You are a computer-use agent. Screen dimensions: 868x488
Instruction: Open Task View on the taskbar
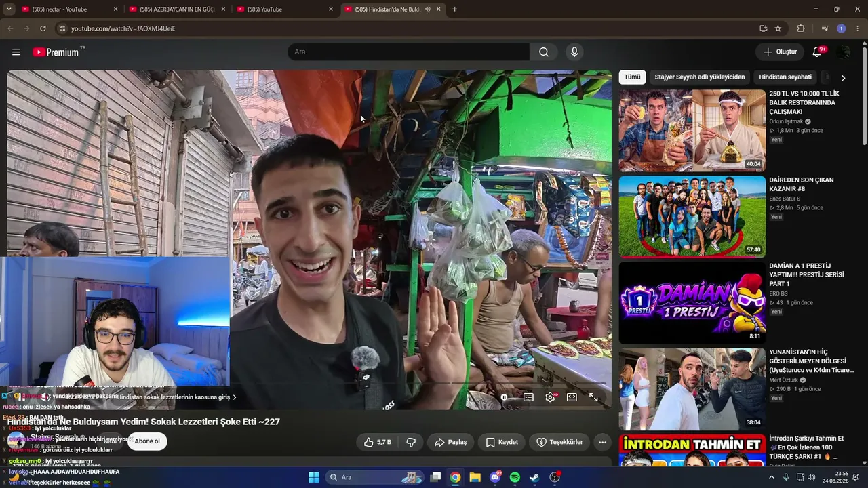436,477
